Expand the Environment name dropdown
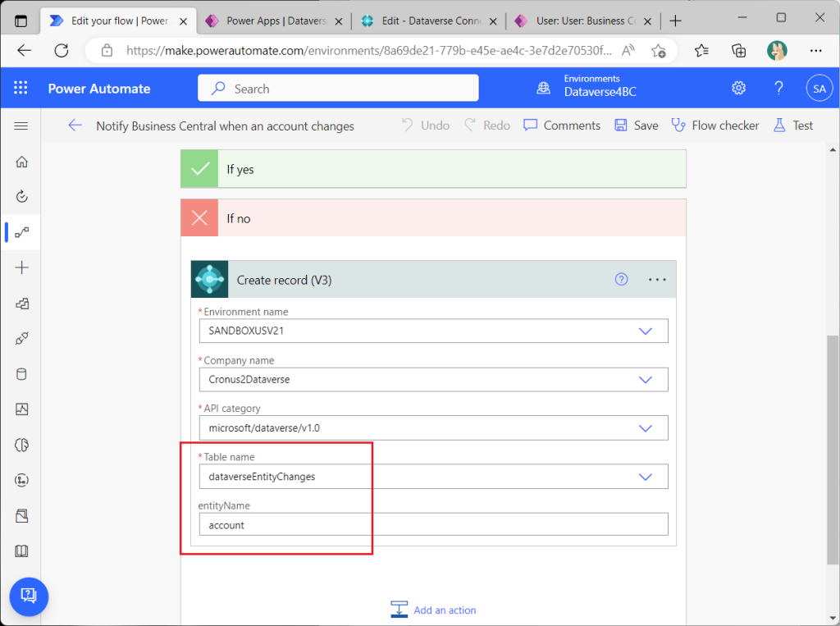Screen dimensions: 840x626 pos(645,331)
